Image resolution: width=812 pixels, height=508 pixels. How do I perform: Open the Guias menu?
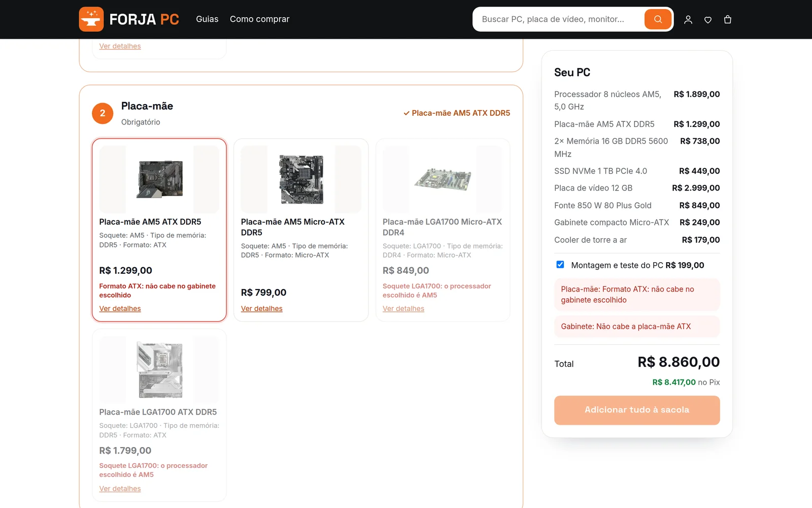click(207, 19)
